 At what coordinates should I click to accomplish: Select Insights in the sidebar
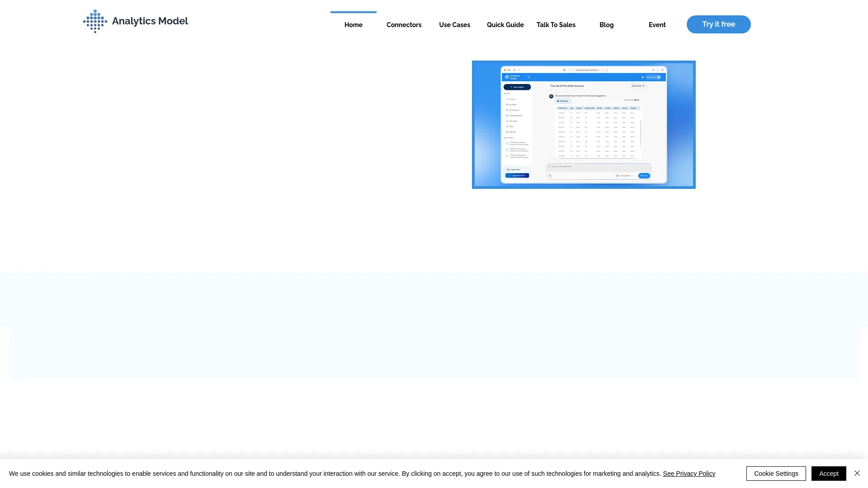tap(507, 99)
